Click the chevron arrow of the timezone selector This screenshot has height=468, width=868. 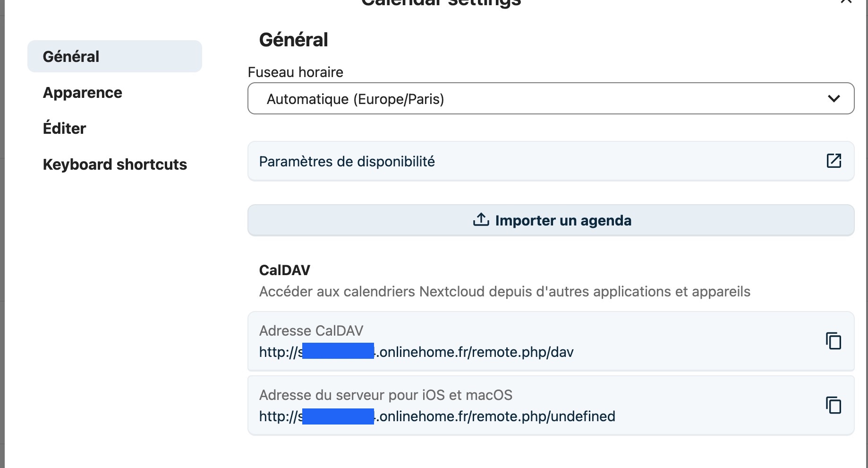click(834, 99)
